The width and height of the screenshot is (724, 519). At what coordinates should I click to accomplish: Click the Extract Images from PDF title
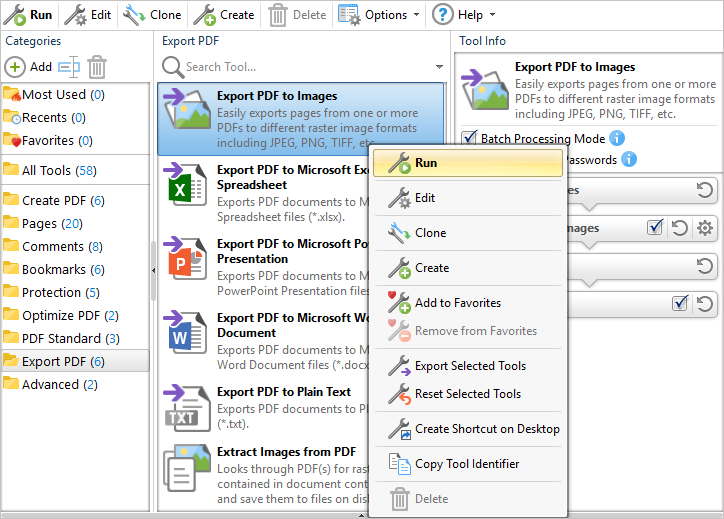287,452
